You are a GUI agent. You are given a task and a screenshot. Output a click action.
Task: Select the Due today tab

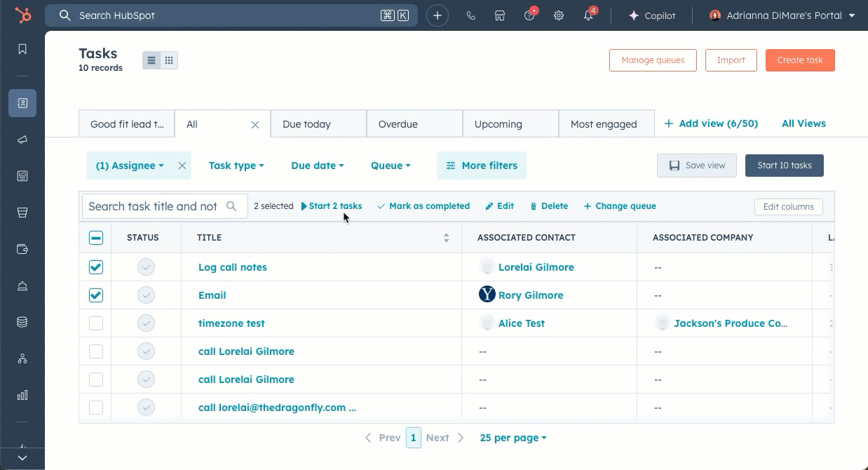tap(306, 124)
